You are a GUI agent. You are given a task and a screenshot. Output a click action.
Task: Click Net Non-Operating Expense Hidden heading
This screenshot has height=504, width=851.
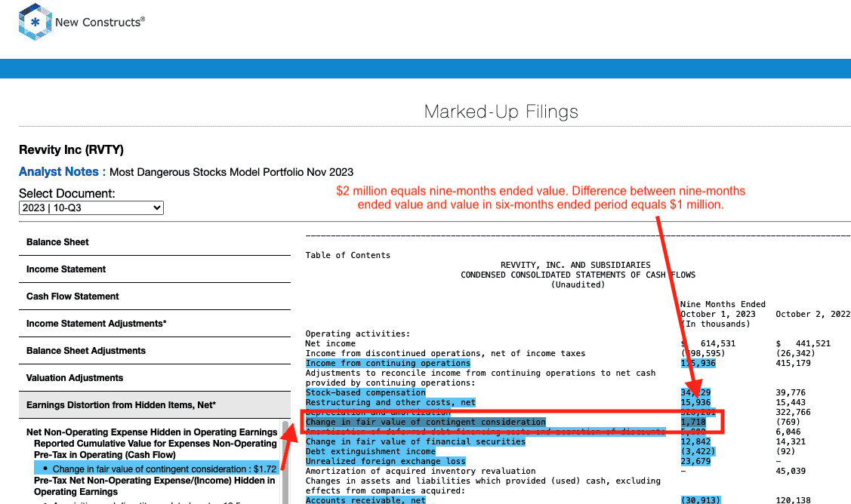click(152, 432)
